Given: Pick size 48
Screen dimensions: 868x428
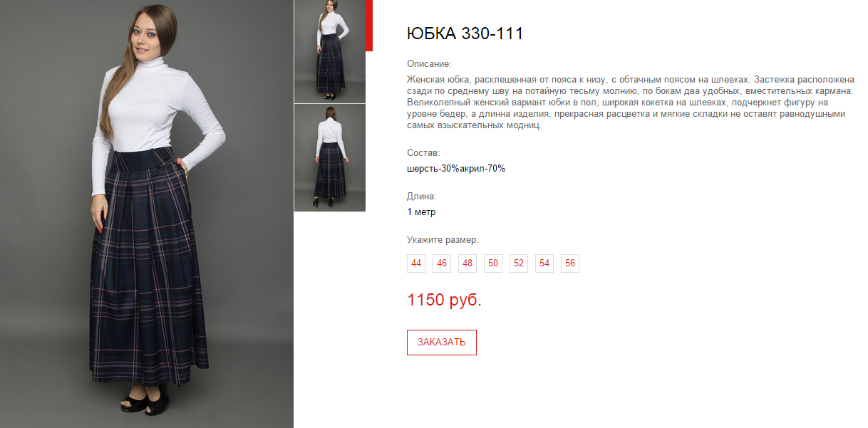Looking at the screenshot, I should [467, 263].
